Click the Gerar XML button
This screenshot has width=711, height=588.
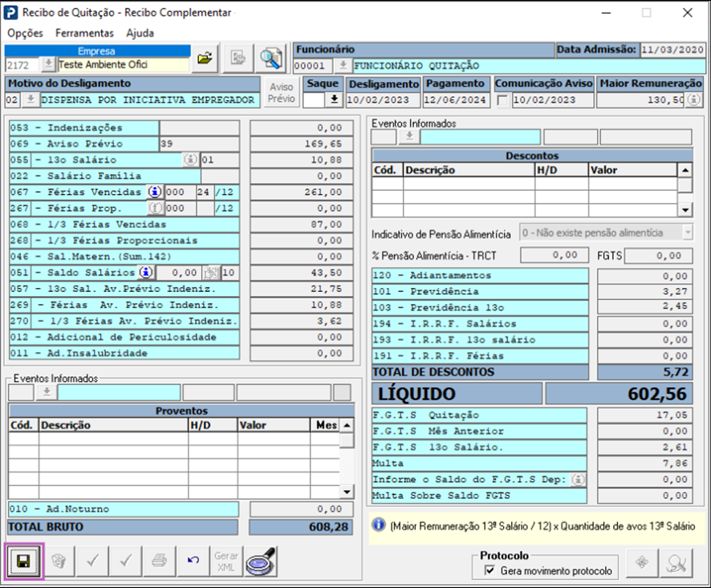(x=225, y=561)
